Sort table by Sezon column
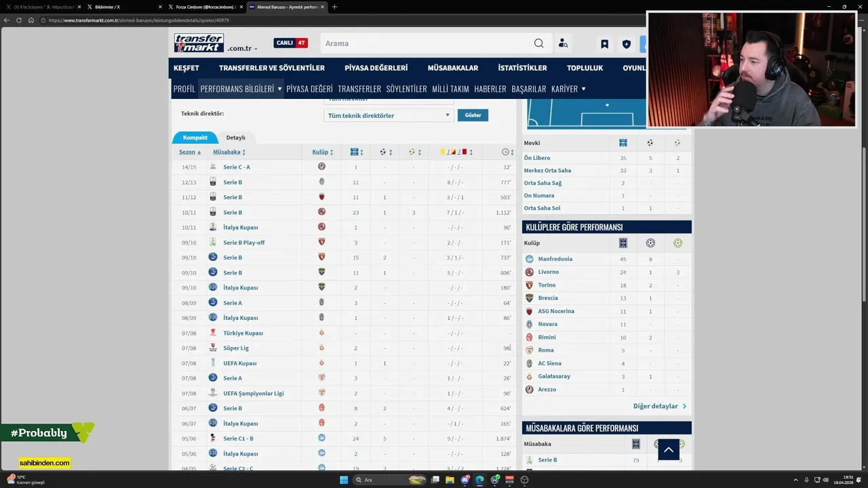868x488 pixels. [x=190, y=152]
